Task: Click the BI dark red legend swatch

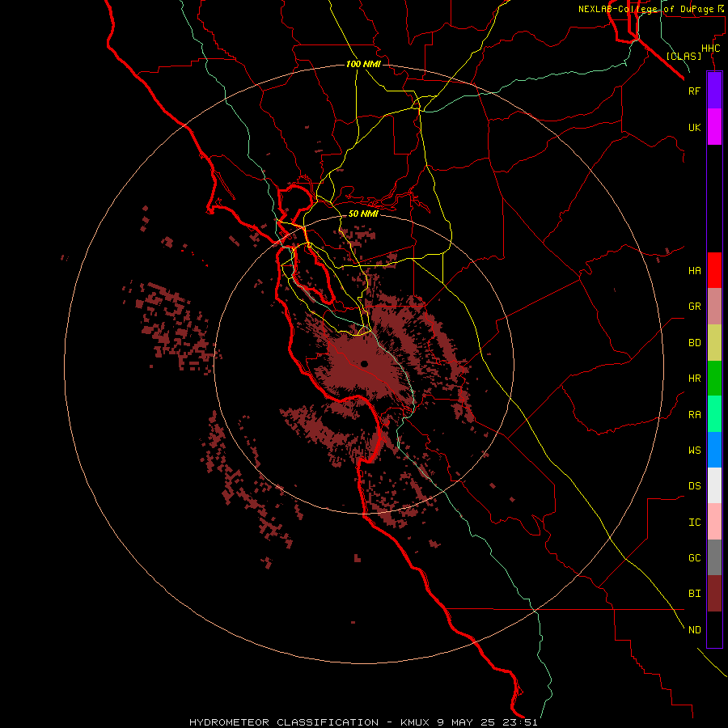Action: pos(714,594)
